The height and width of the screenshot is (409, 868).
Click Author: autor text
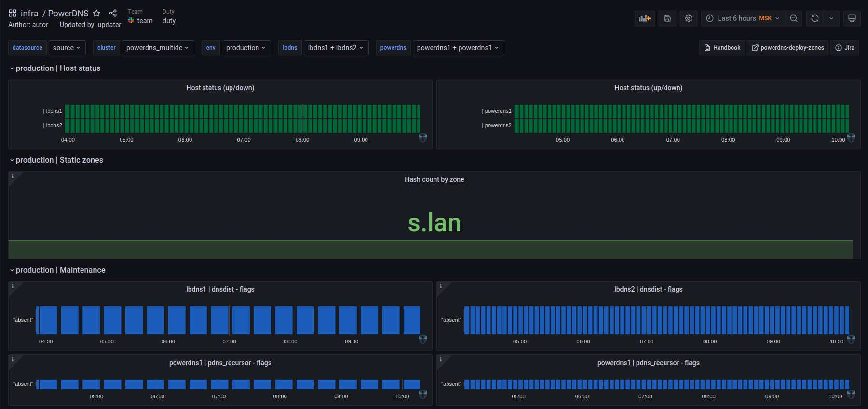[28, 25]
